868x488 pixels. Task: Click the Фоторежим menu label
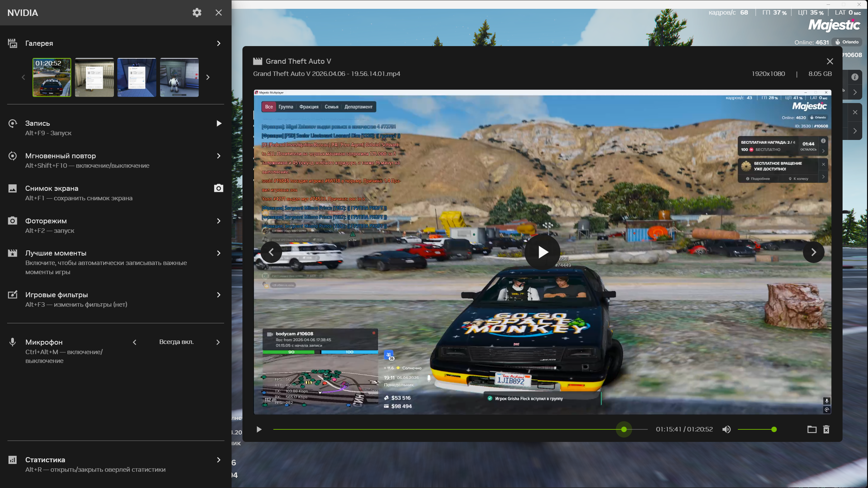[x=46, y=221]
